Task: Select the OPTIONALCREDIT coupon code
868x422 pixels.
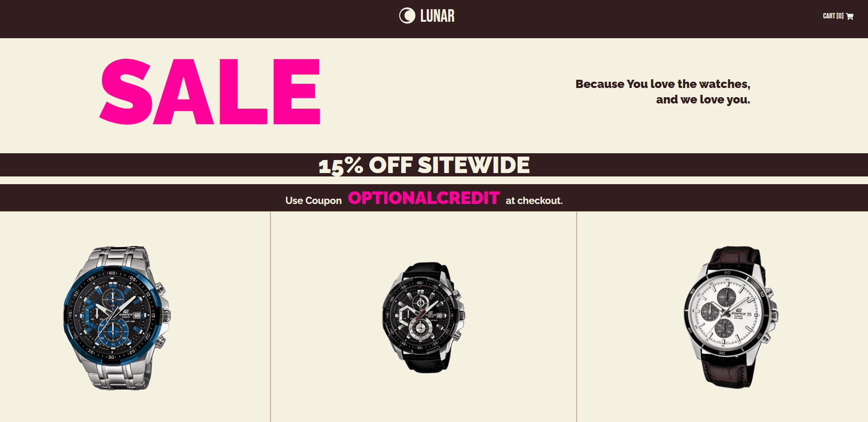Action: point(423,198)
